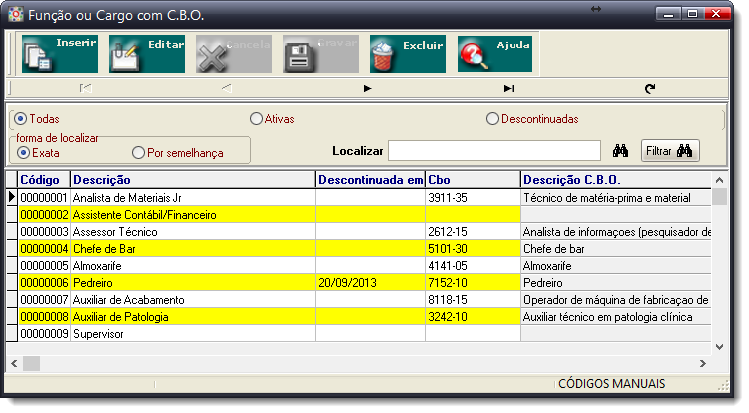The image size is (749, 413).
Task: Click the Filtrar button
Action: click(670, 151)
